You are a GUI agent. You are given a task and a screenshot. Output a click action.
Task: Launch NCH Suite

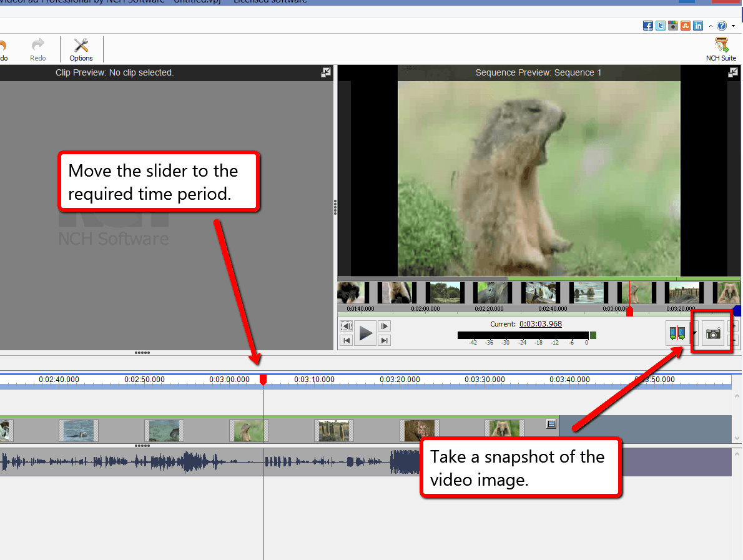click(721, 49)
